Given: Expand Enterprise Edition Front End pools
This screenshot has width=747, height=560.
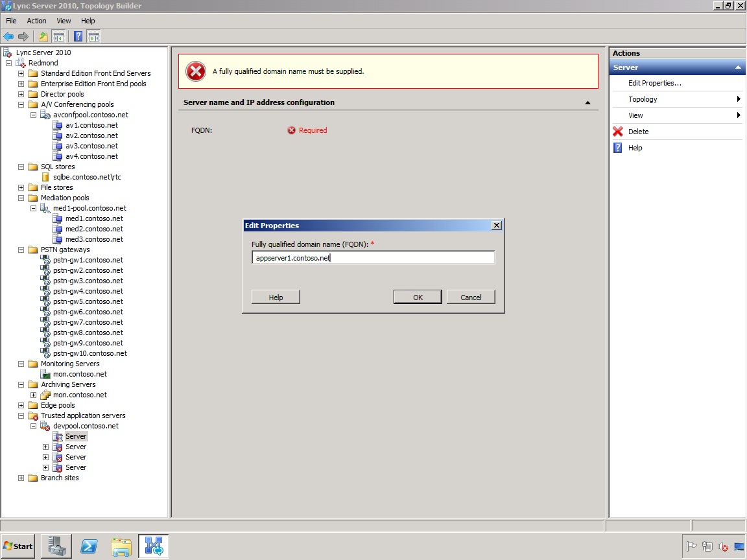Looking at the screenshot, I should [21, 84].
